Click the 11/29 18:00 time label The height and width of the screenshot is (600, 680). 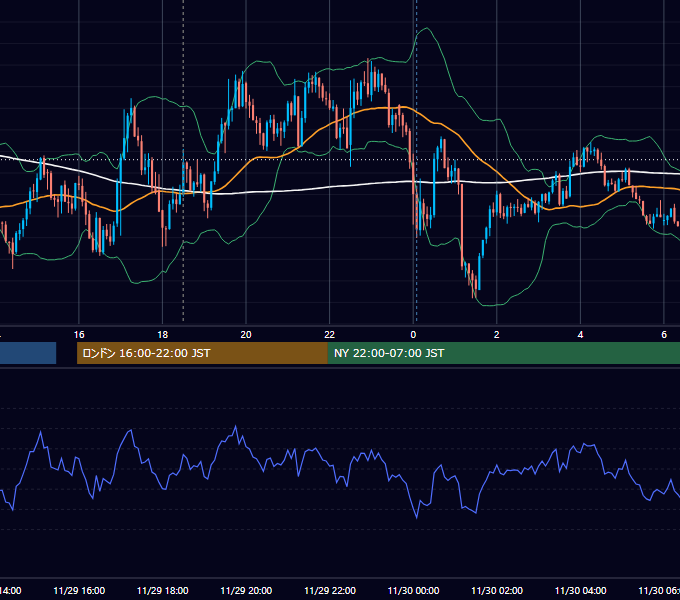pos(163,590)
